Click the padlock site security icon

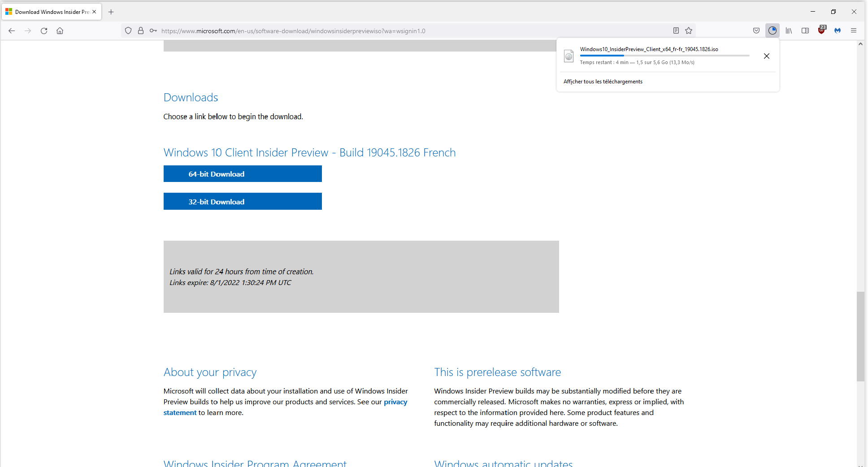tap(141, 31)
